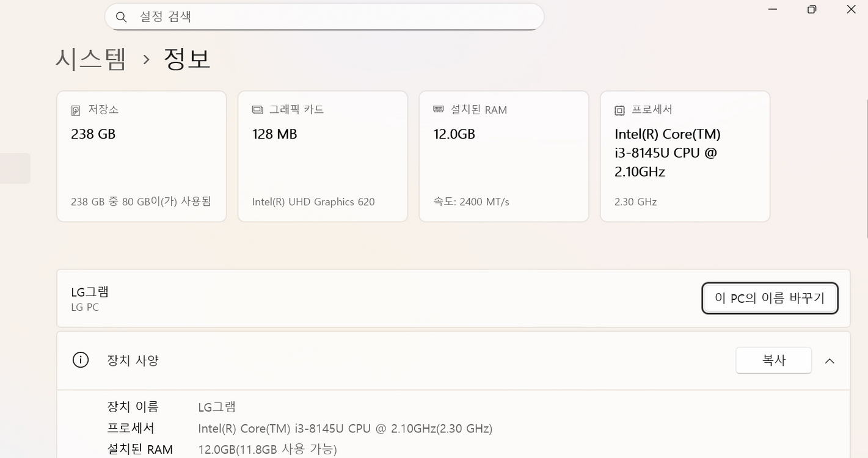Open the 시스템 breadcrumb page

[90, 59]
